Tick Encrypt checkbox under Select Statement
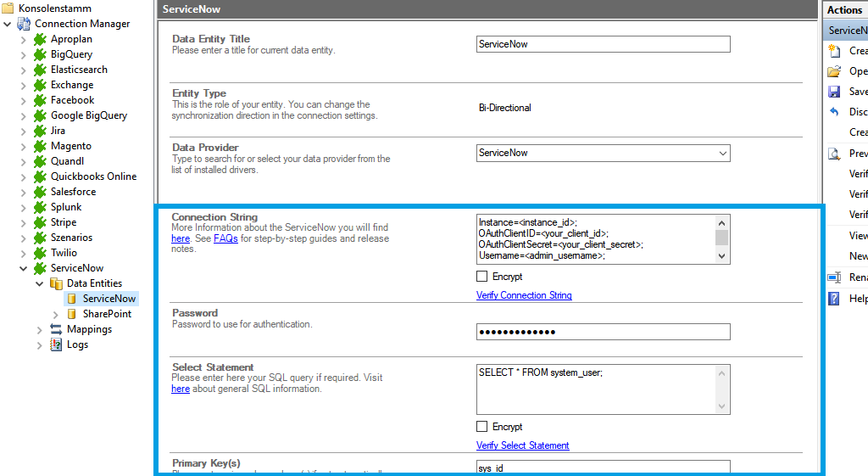The height and width of the screenshot is (476, 868). point(482,427)
